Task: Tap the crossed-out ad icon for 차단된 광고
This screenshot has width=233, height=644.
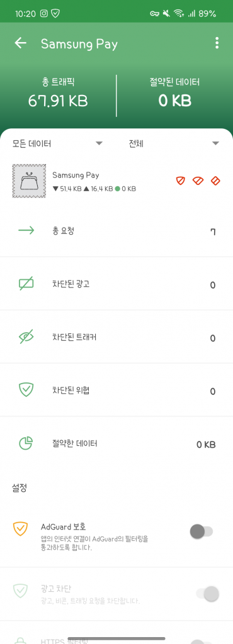Action: (26, 284)
